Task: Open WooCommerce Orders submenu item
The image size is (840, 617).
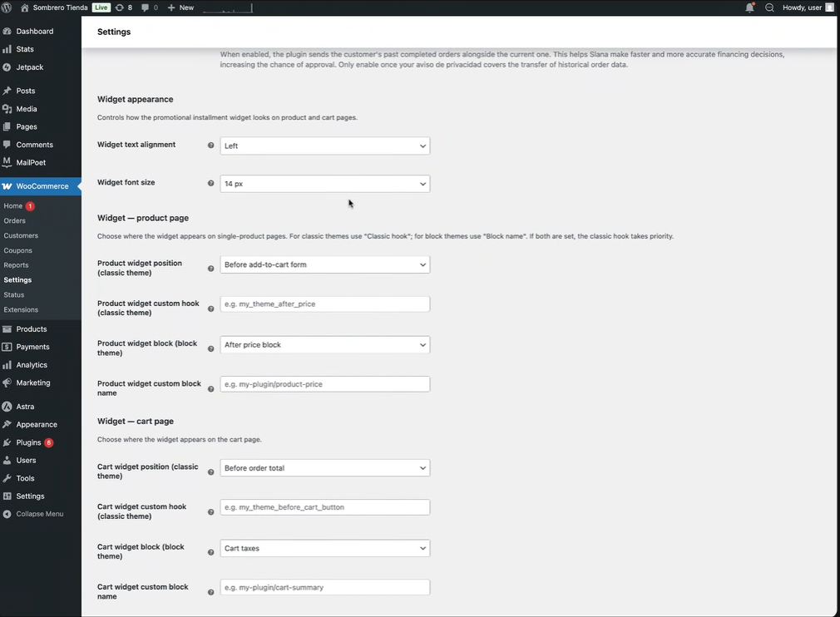Action: pyautogui.click(x=14, y=220)
